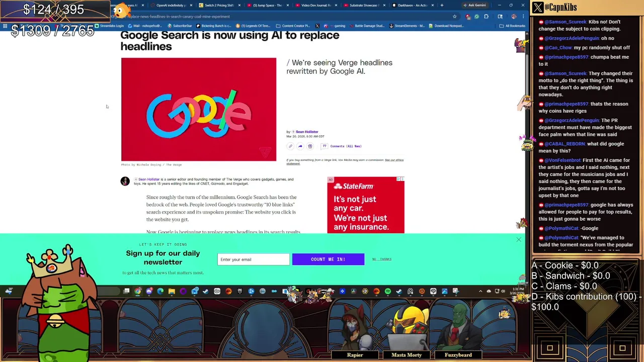Open the X bookmark icon
This screenshot has height=362, width=644.
click(x=317, y=26)
